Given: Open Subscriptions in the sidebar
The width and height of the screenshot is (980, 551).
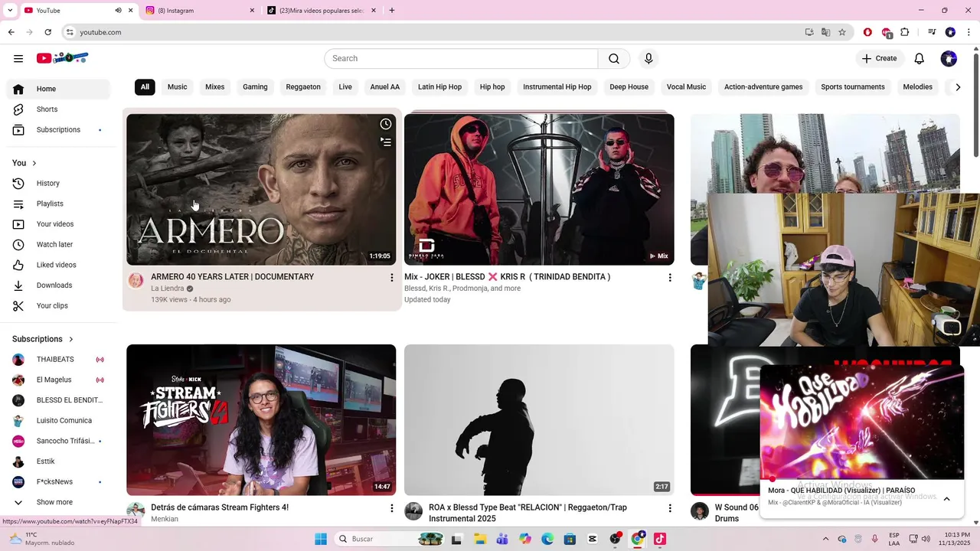Looking at the screenshot, I should [58, 130].
